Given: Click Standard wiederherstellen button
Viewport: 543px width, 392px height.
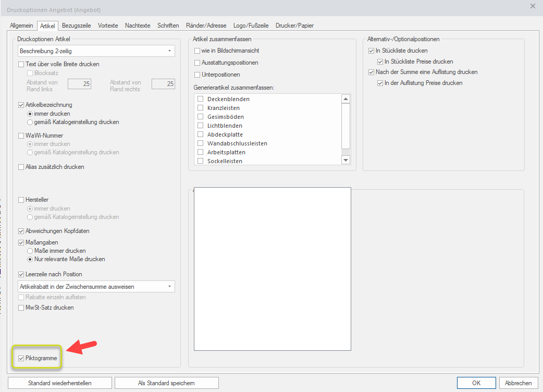Looking at the screenshot, I should pos(60,383).
